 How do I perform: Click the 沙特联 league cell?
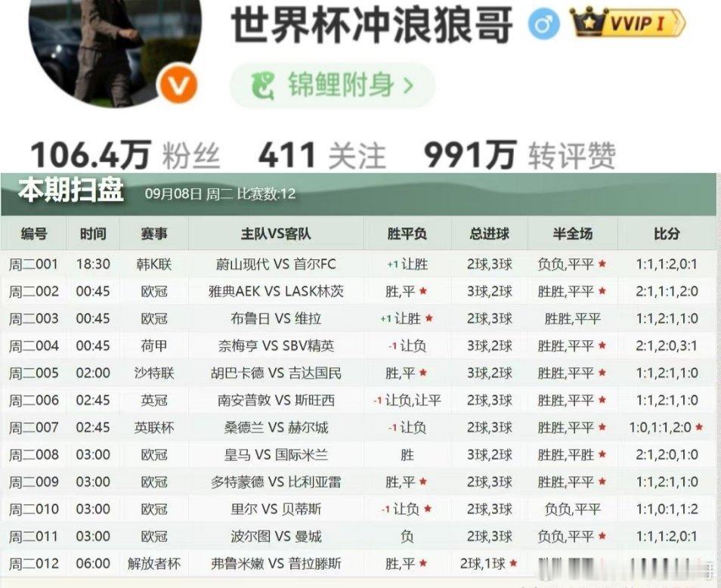(x=154, y=373)
